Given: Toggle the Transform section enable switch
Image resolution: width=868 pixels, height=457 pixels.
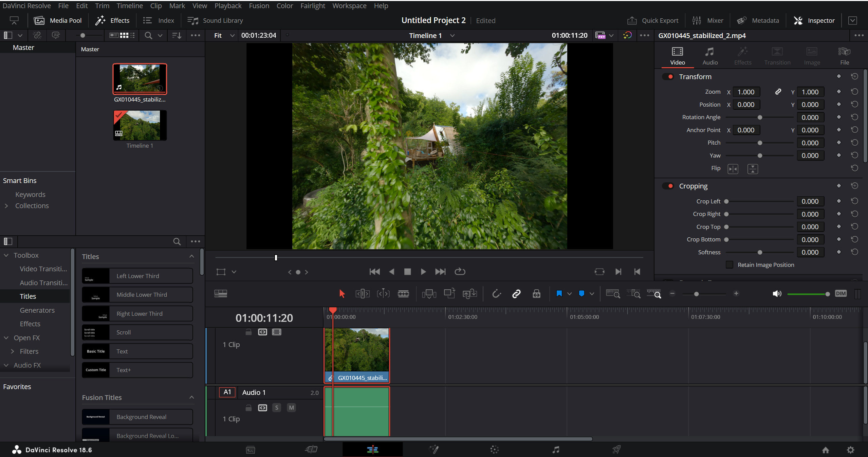Looking at the screenshot, I should point(668,77).
